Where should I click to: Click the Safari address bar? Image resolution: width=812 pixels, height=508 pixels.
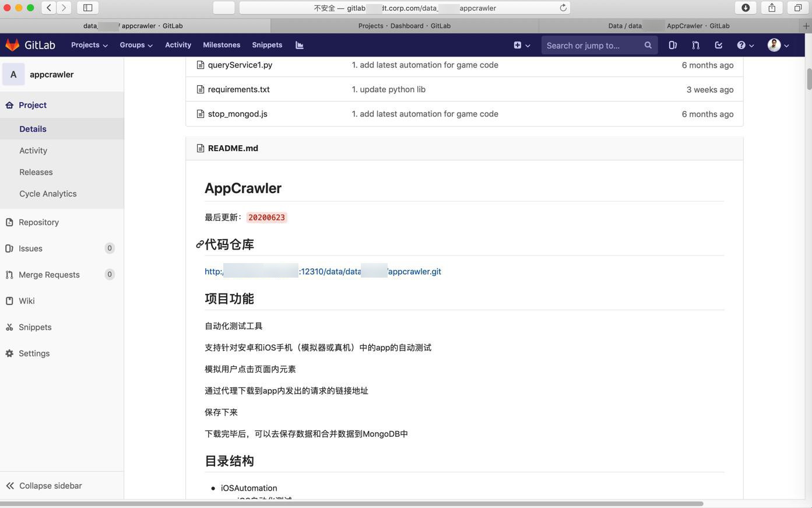coord(405,8)
